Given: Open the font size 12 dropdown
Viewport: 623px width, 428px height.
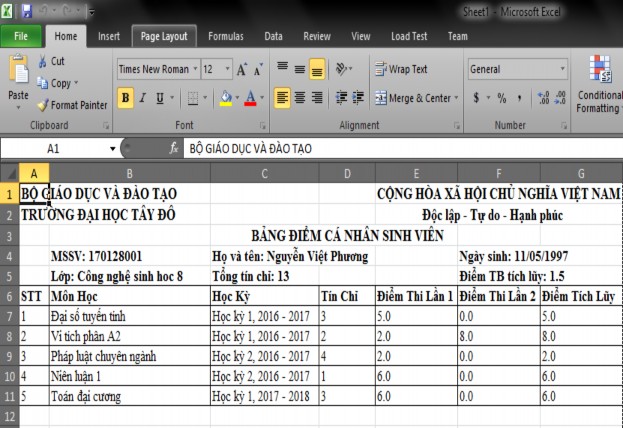Looking at the screenshot, I should pos(228,69).
